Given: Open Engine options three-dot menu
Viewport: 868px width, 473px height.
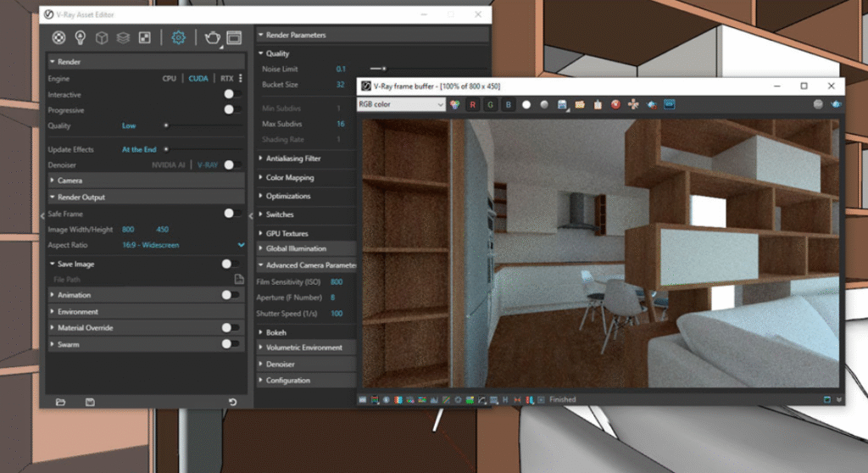Looking at the screenshot, I should point(240,79).
